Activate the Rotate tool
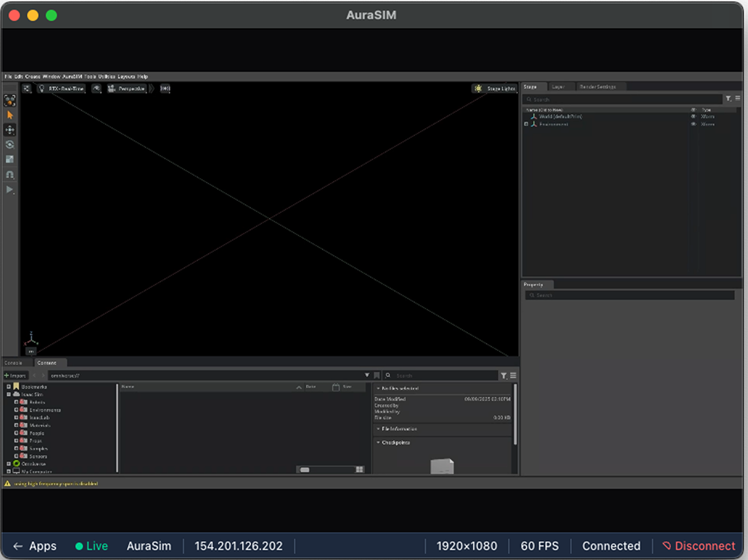The height and width of the screenshot is (560, 748). click(x=10, y=144)
